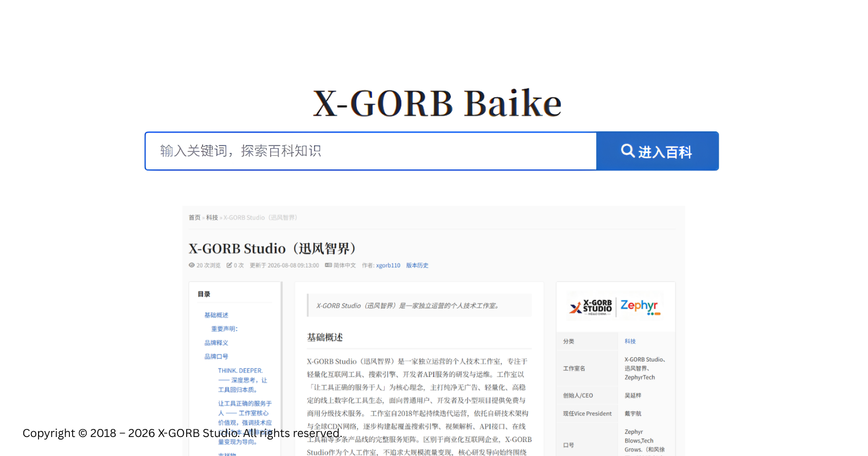Click the edit-count pencil icon

click(229, 265)
